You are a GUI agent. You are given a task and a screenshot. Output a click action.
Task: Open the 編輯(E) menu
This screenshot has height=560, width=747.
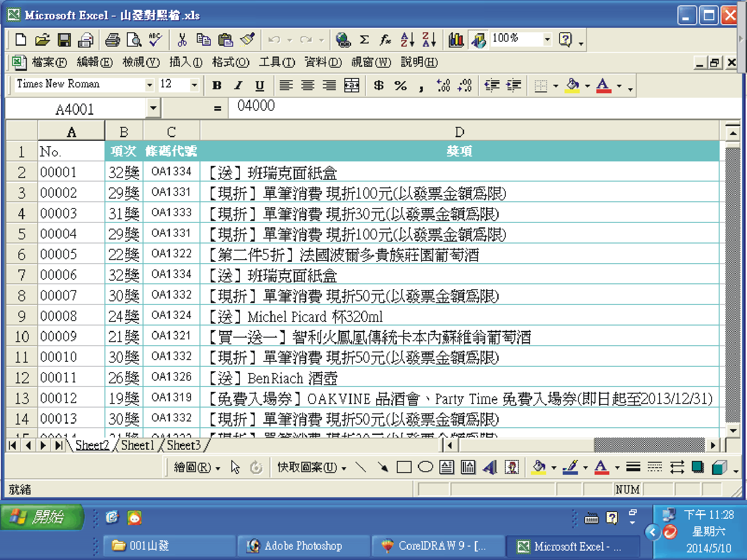tap(95, 62)
